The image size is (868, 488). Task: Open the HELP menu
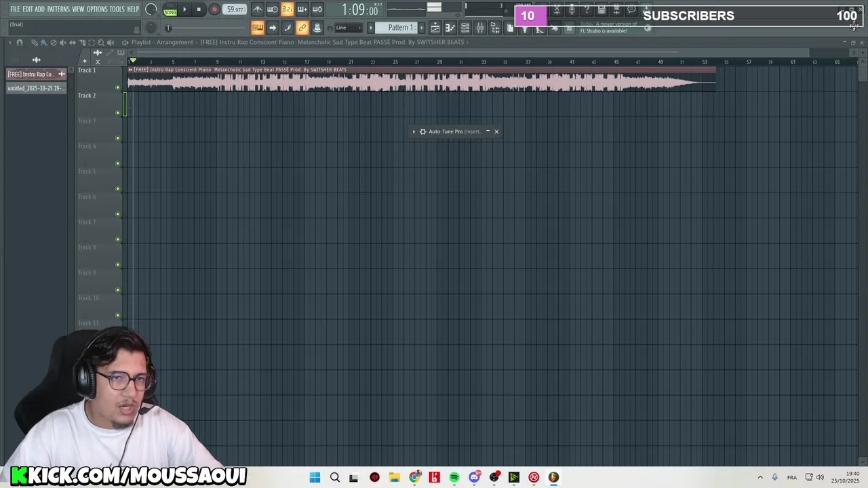coord(133,9)
